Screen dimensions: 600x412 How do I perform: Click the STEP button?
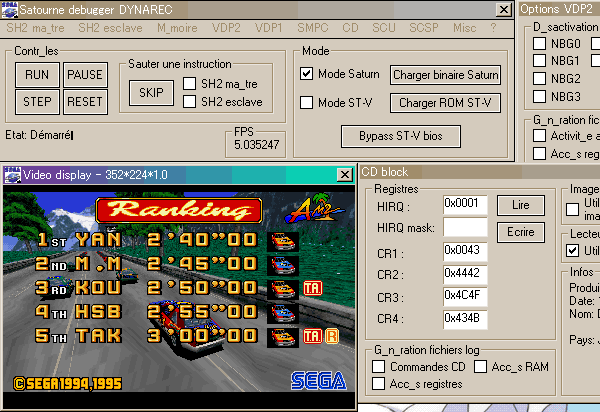pyautogui.click(x=37, y=102)
